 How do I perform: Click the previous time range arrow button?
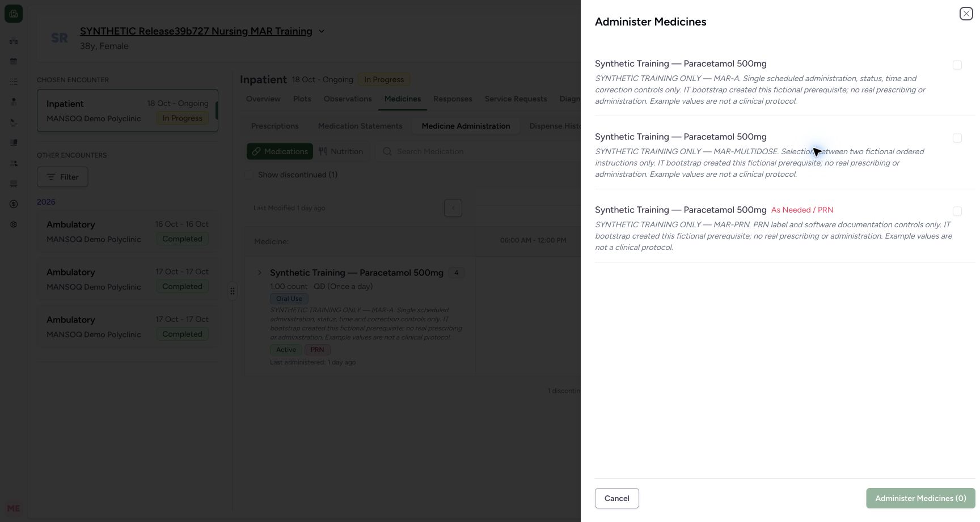click(453, 208)
